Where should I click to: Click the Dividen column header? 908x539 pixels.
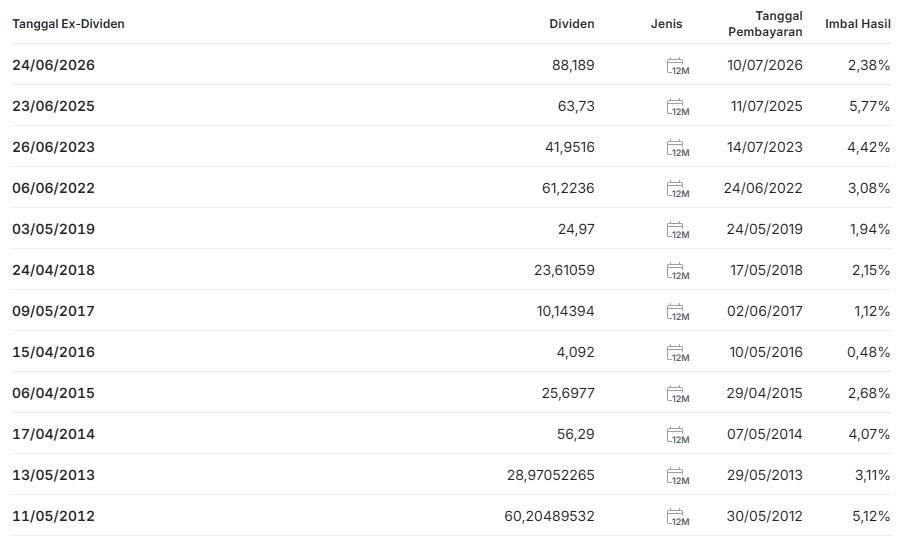[x=572, y=24]
